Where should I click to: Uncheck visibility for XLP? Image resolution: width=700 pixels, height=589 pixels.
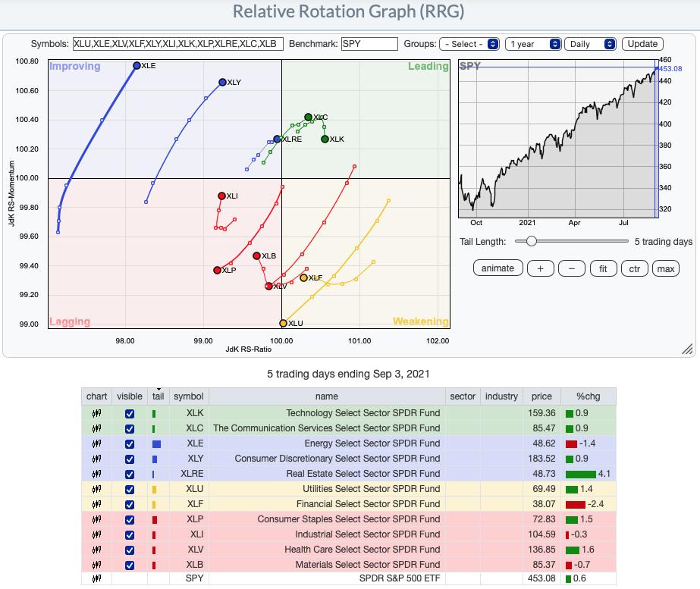pyautogui.click(x=130, y=520)
